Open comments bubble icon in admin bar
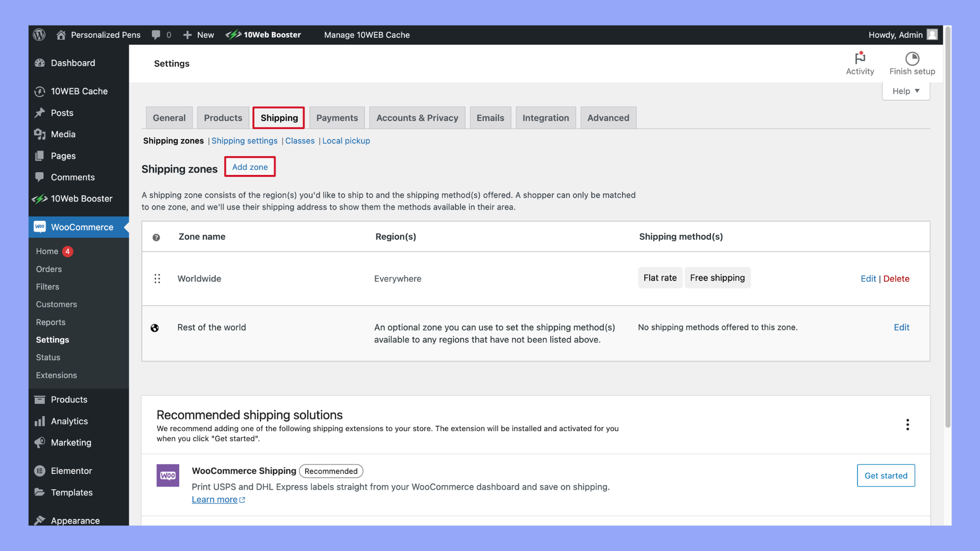The height and width of the screenshot is (551, 980). (156, 35)
